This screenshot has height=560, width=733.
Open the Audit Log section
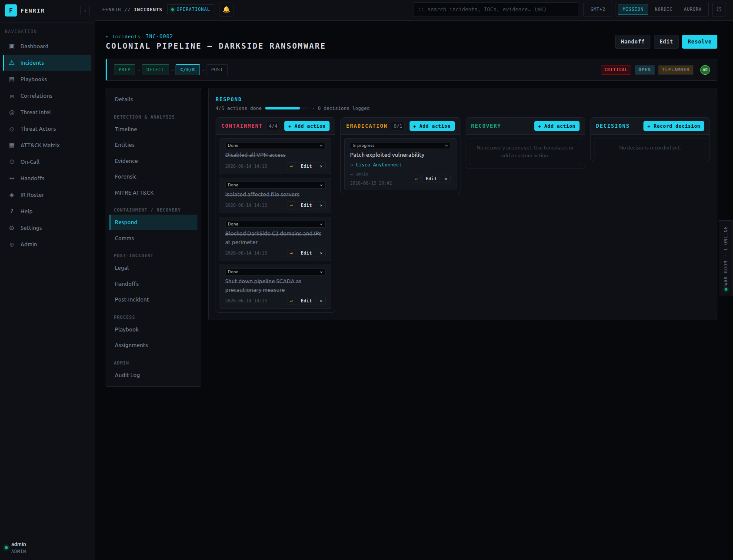click(x=153, y=375)
